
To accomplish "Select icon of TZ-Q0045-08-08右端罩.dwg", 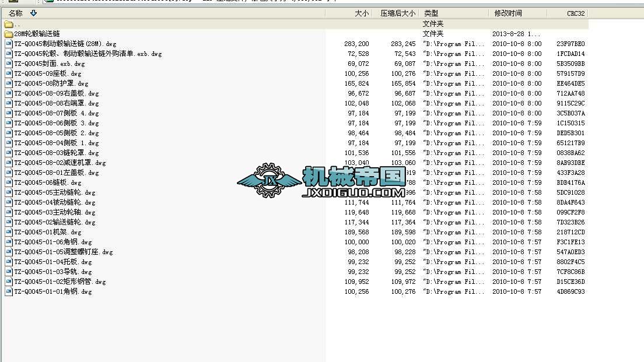I will 9,103.
